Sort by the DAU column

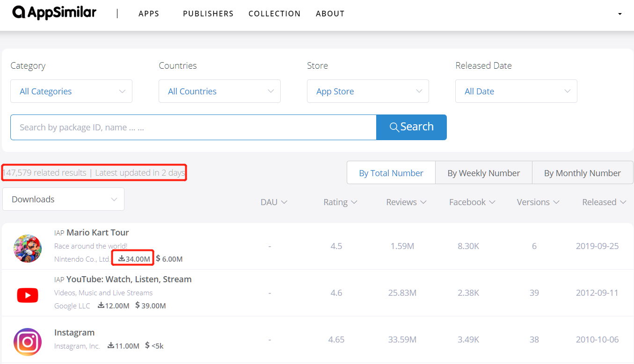coord(274,202)
